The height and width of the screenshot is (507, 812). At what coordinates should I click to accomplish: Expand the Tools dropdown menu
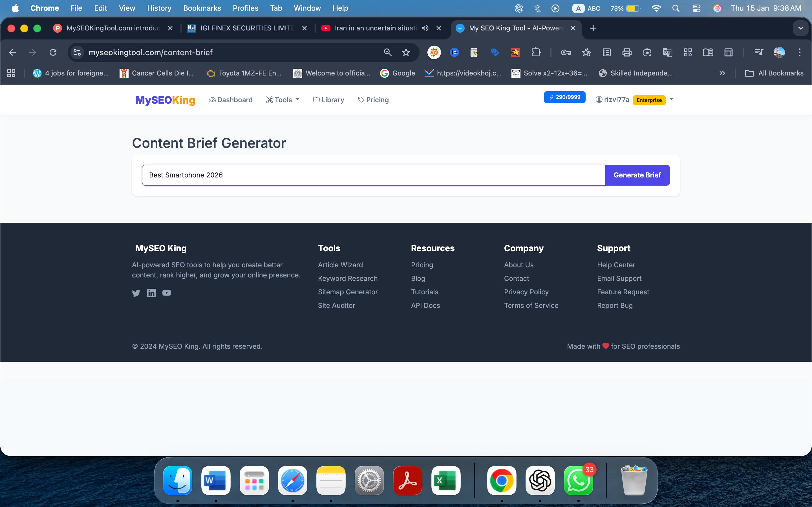(x=283, y=100)
